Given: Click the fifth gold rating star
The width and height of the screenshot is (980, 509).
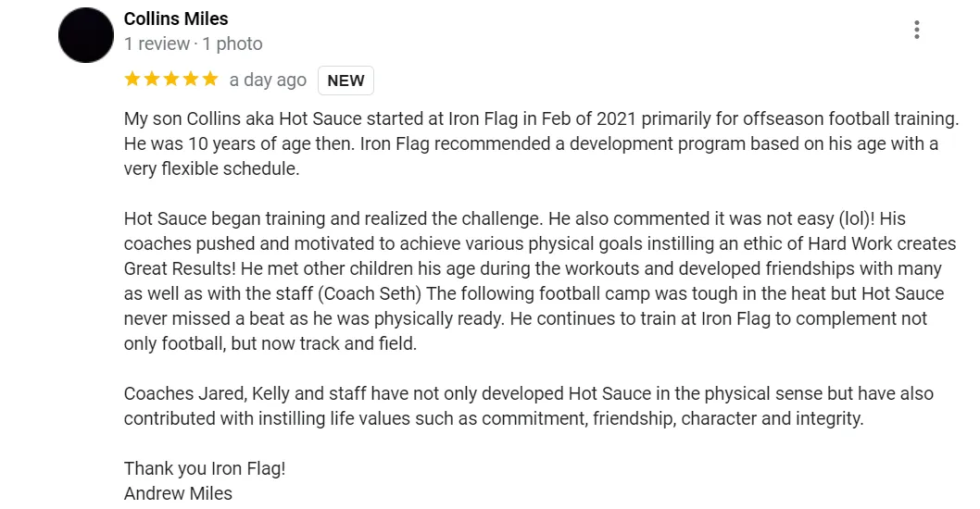Looking at the screenshot, I should (x=210, y=80).
